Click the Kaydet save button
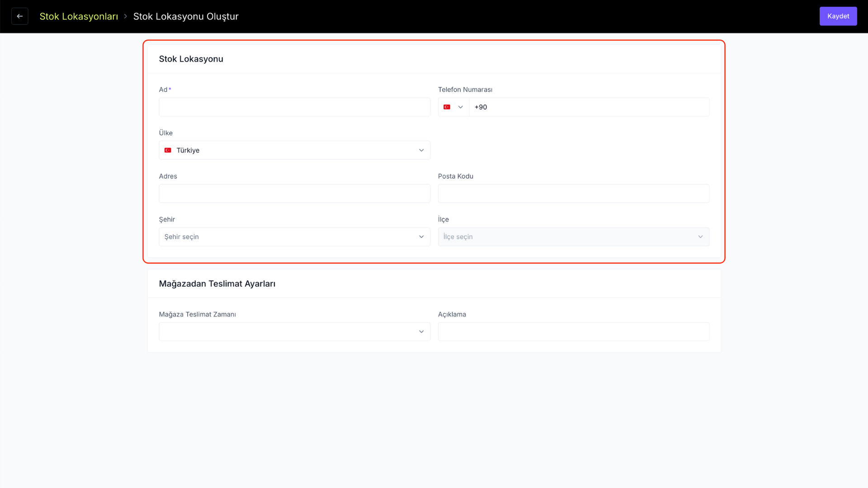 pyautogui.click(x=838, y=16)
